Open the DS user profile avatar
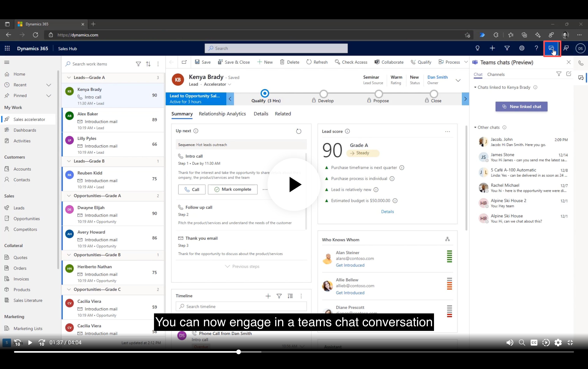588x369 pixels. [x=580, y=48]
